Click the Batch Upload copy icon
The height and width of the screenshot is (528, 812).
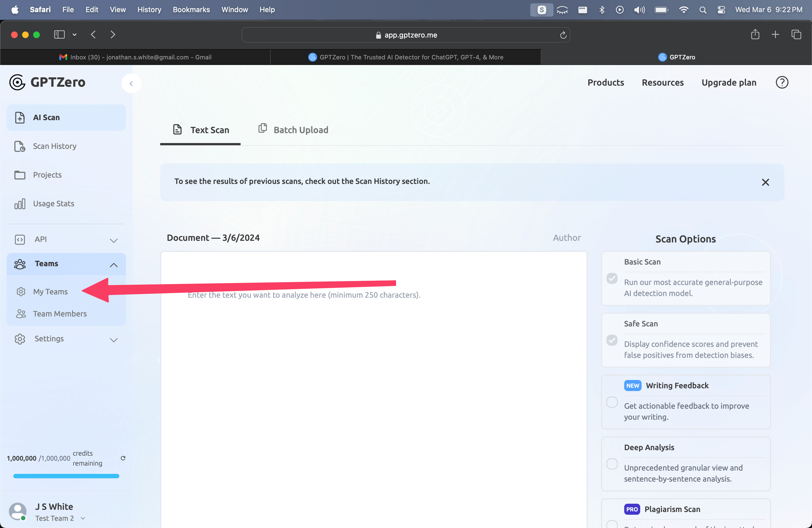(x=262, y=128)
